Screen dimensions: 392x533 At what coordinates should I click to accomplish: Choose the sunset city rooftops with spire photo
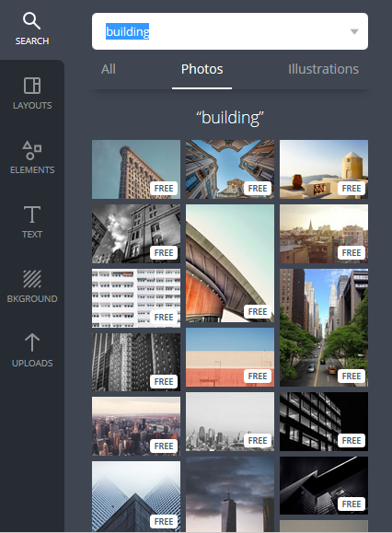(x=324, y=234)
